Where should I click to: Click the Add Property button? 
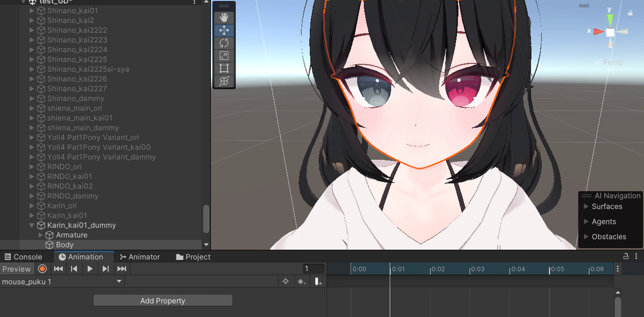coord(163,300)
